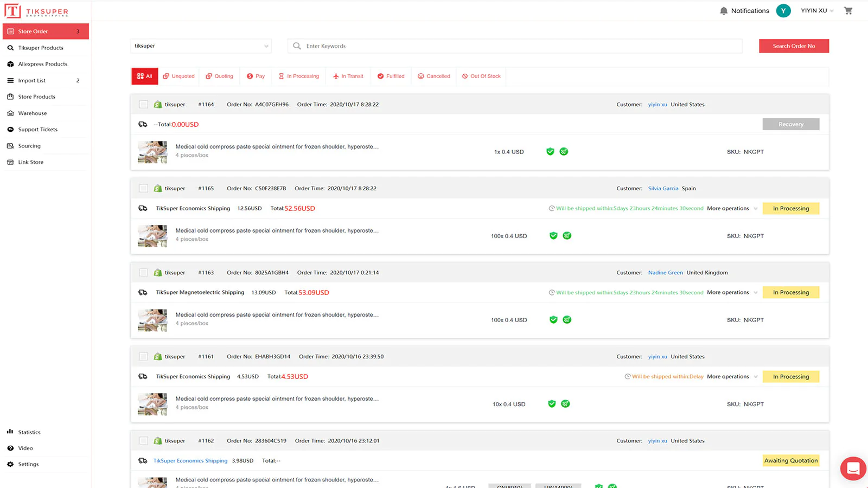868x488 pixels.
Task: Switch to the Quoting tab
Action: click(x=220, y=76)
